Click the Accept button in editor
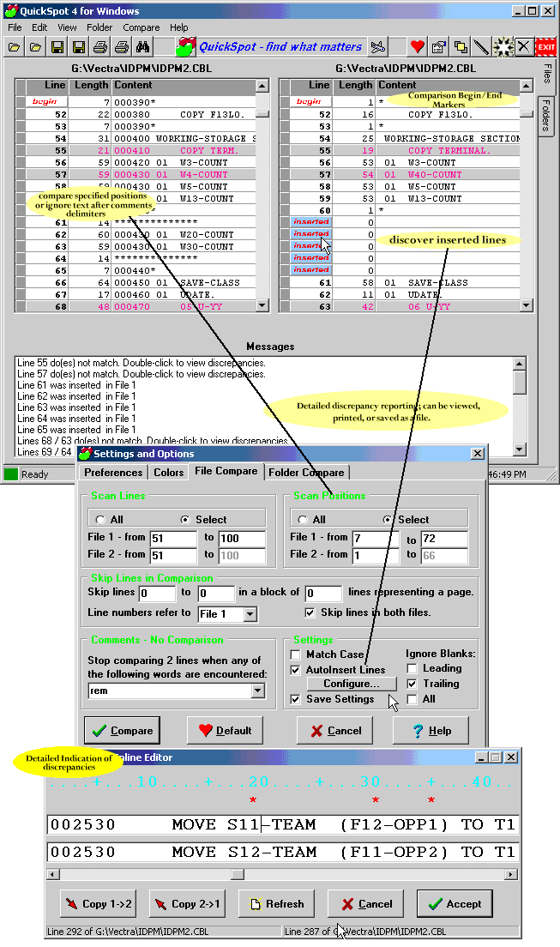 pos(455,903)
